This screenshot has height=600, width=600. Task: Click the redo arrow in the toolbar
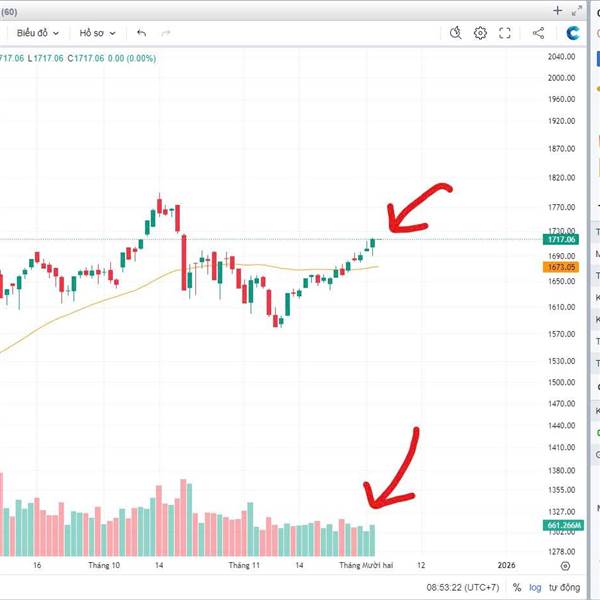[166, 33]
